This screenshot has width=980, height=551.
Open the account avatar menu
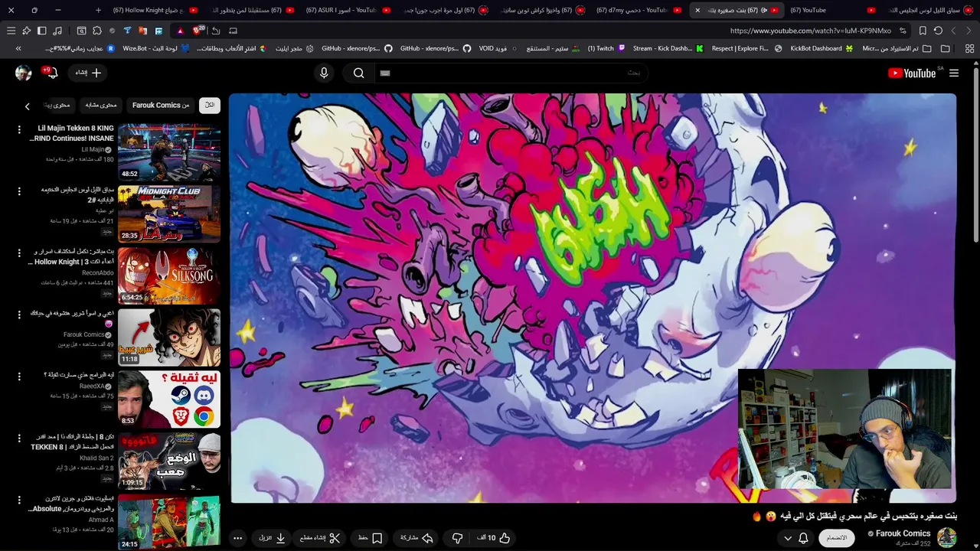point(23,73)
